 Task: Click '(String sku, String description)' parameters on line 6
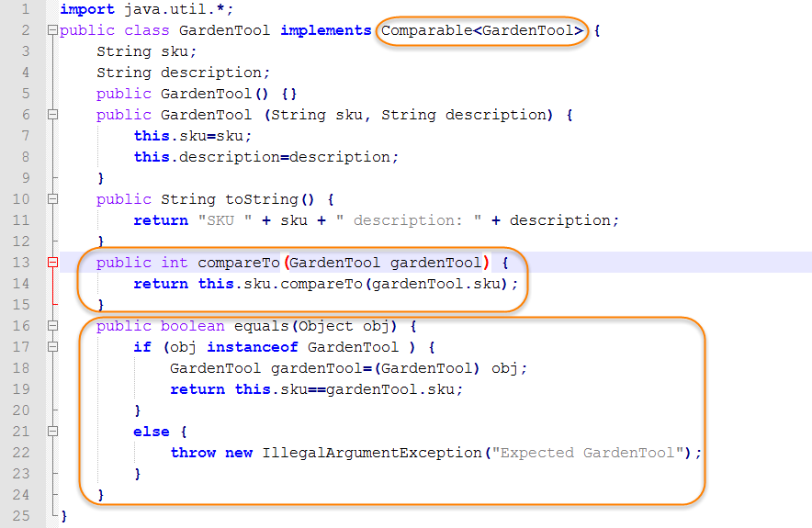point(409,115)
